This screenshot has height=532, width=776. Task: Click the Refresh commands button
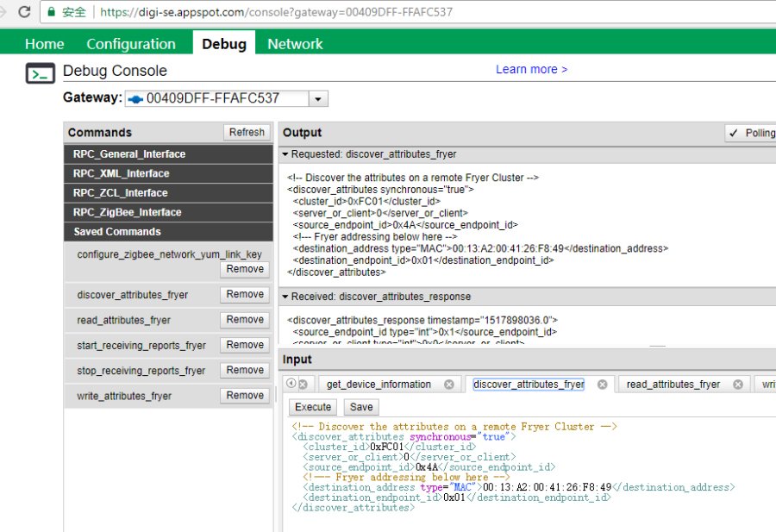click(247, 133)
